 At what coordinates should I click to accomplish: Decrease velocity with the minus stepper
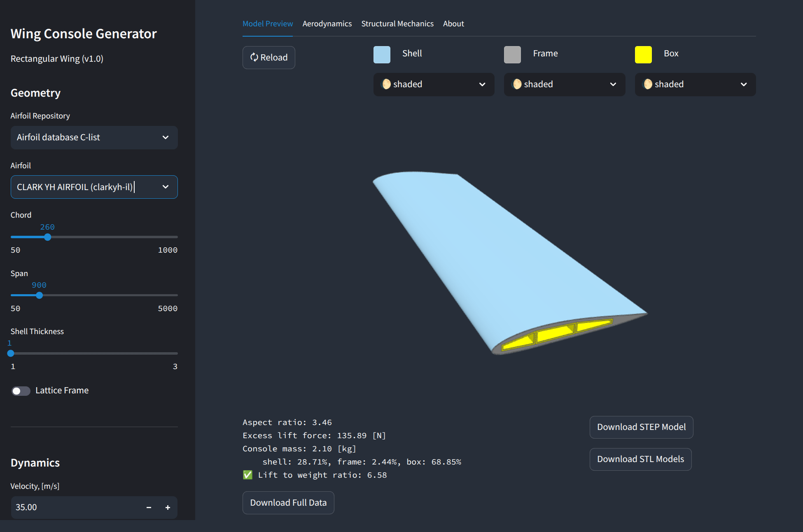pyautogui.click(x=149, y=508)
